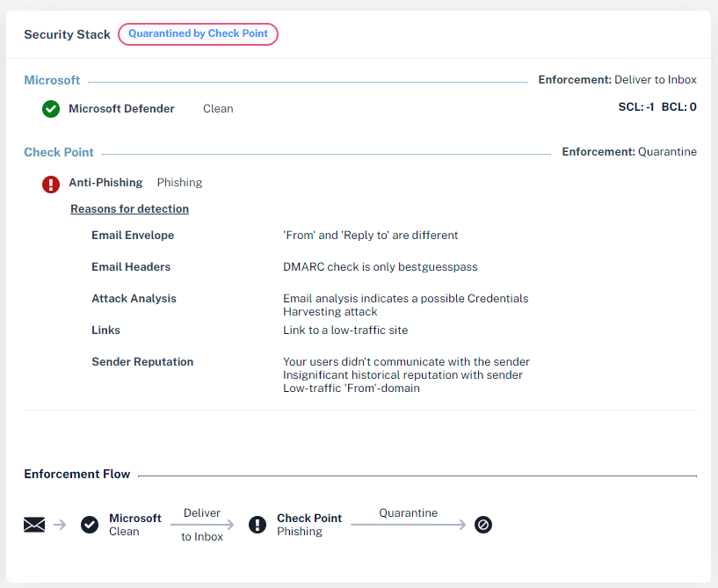Click the Credentials Harvesting attack description

point(406,305)
